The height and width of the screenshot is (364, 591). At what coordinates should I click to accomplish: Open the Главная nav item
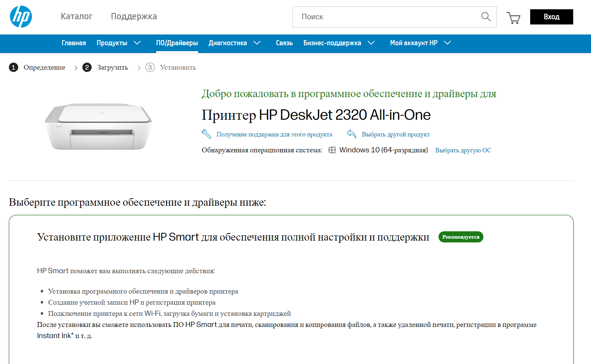(x=74, y=43)
